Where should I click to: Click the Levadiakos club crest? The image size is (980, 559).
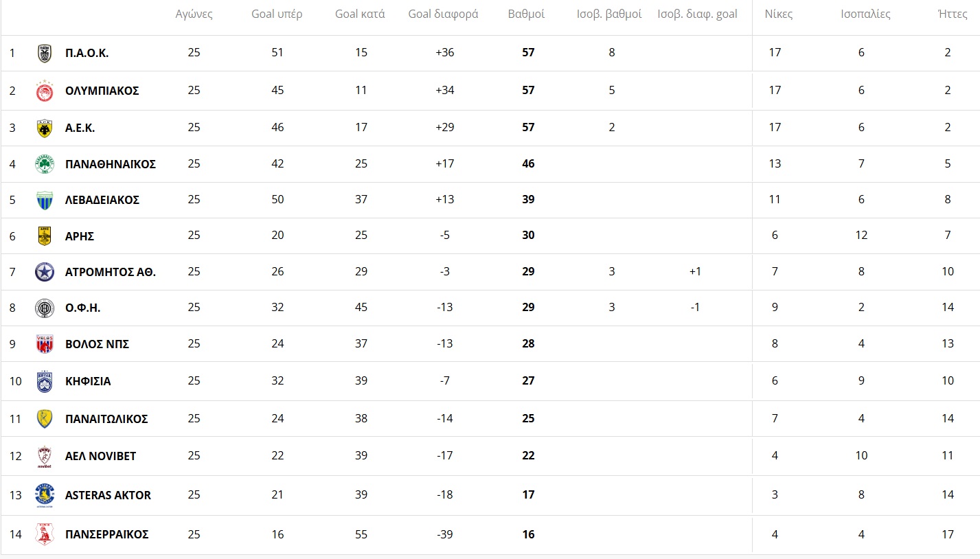[45, 200]
